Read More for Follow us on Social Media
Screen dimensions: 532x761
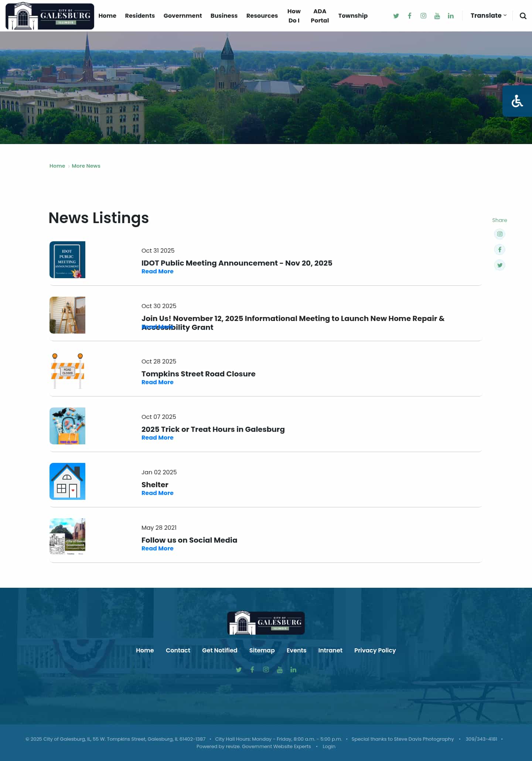(x=157, y=549)
